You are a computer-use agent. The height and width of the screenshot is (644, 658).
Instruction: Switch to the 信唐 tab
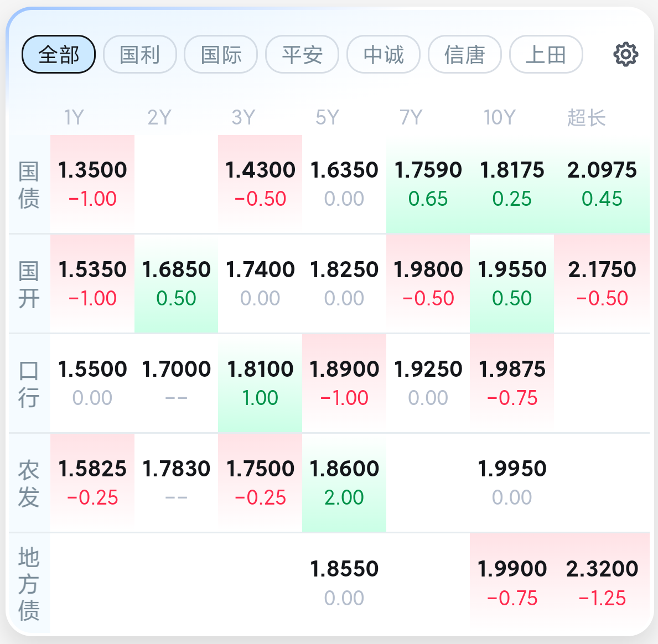tap(465, 54)
